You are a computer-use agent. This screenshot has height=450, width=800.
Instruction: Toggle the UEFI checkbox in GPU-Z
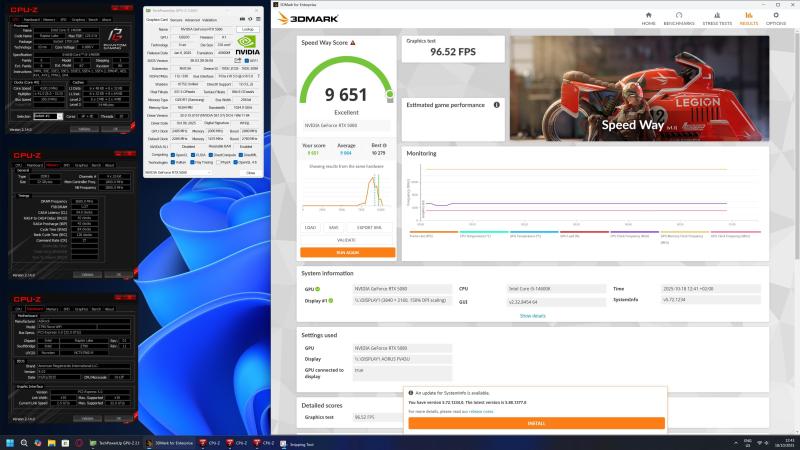[x=247, y=59]
